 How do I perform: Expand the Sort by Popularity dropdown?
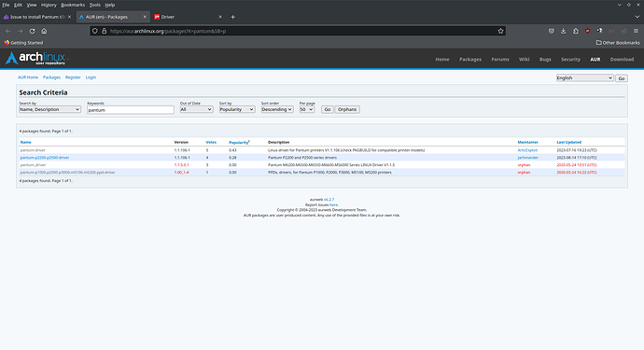237,110
